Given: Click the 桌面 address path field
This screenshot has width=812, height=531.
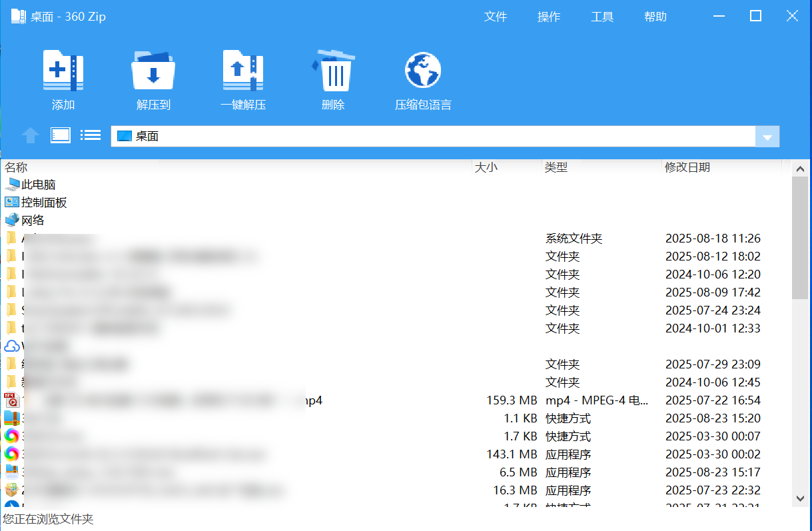Looking at the screenshot, I should [433, 136].
